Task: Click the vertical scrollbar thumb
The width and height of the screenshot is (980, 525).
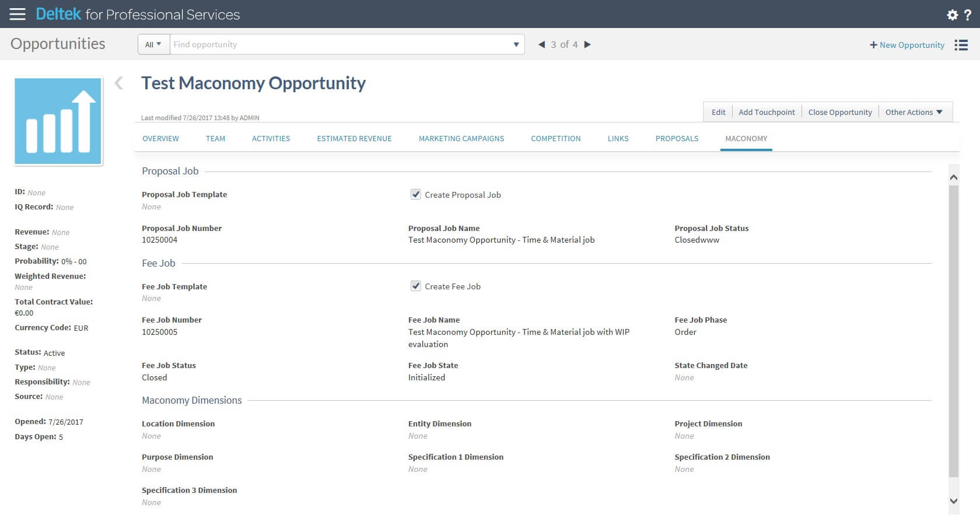Action: [954, 331]
